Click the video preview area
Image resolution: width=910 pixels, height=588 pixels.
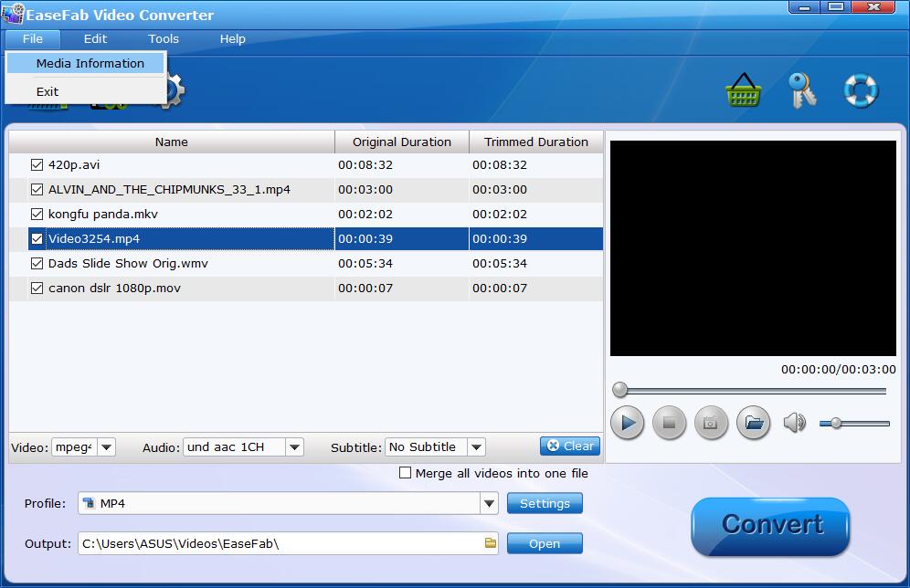pyautogui.click(x=753, y=248)
